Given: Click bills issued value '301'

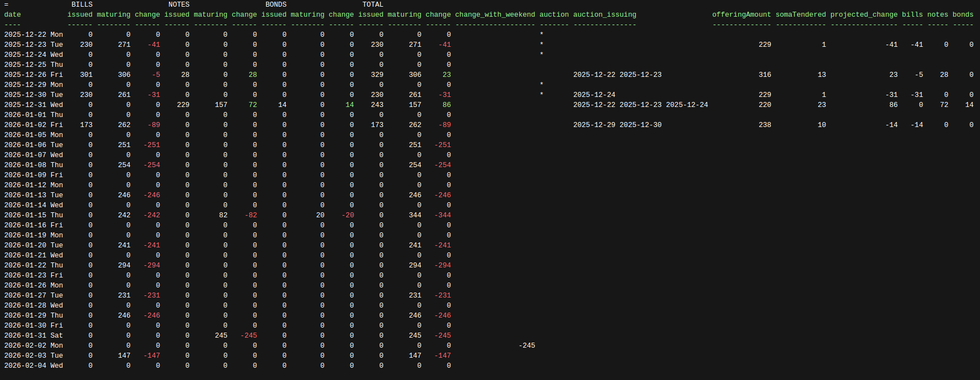Looking at the screenshot, I should pyautogui.click(x=86, y=75).
